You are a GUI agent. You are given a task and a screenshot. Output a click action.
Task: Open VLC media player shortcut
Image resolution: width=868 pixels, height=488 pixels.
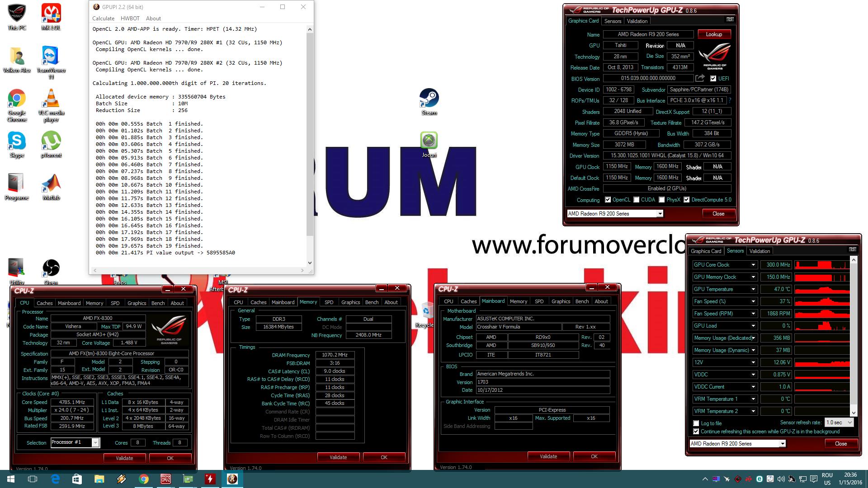pyautogui.click(x=51, y=105)
